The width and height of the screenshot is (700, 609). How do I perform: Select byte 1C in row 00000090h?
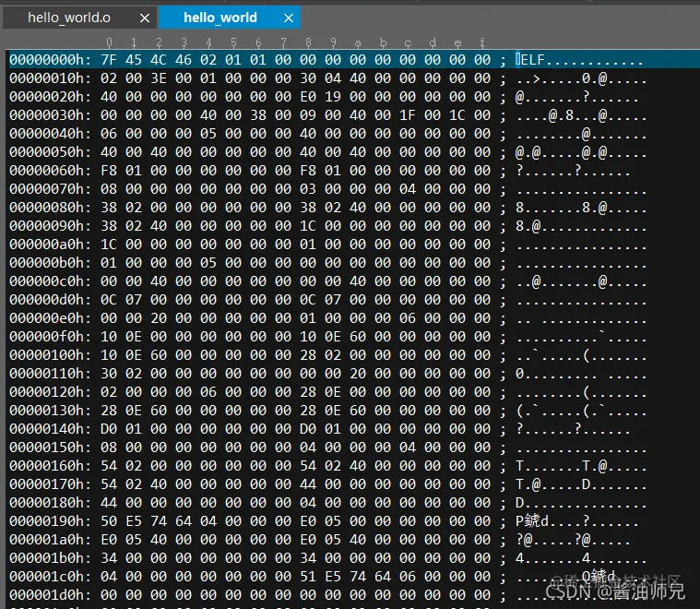click(308, 226)
